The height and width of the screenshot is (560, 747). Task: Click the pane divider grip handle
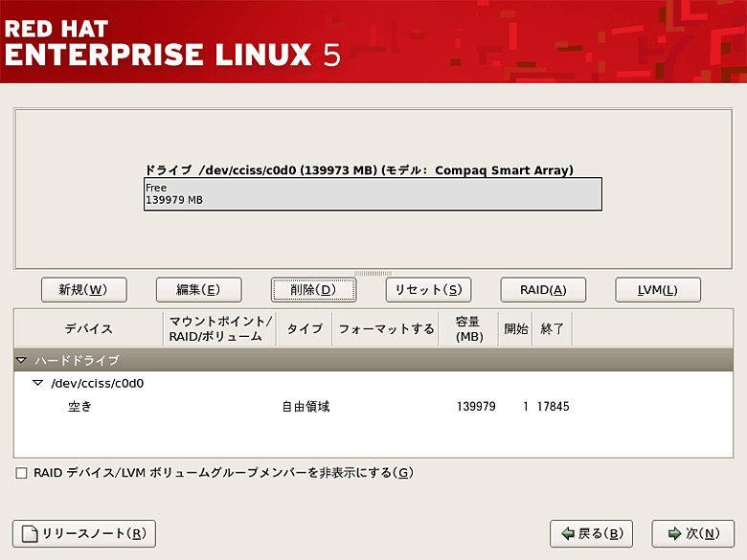373,274
